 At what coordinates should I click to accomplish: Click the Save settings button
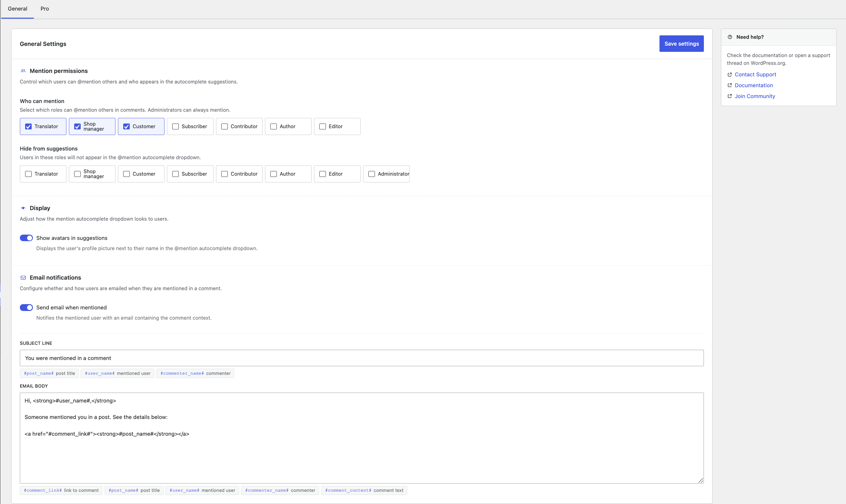click(x=681, y=44)
